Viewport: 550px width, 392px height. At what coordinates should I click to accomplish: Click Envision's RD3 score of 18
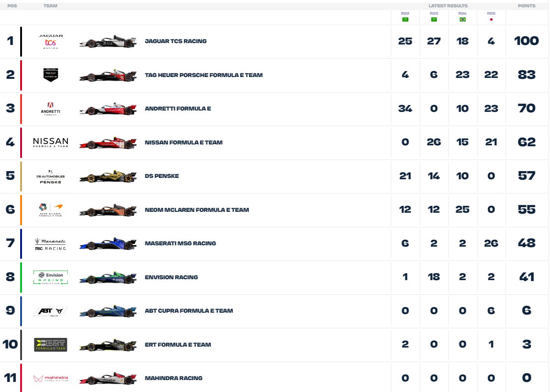click(x=434, y=277)
